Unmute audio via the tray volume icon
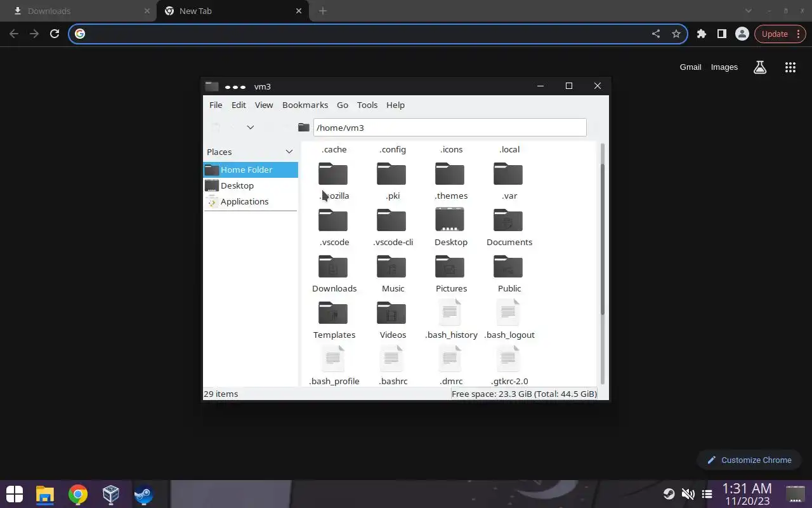This screenshot has height=508, width=812. 688,494
